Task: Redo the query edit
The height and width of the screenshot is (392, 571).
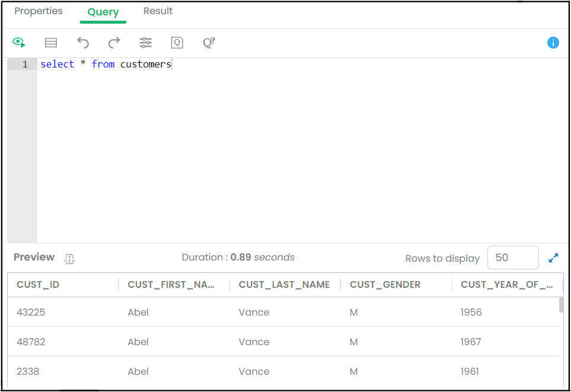Action: pos(114,43)
